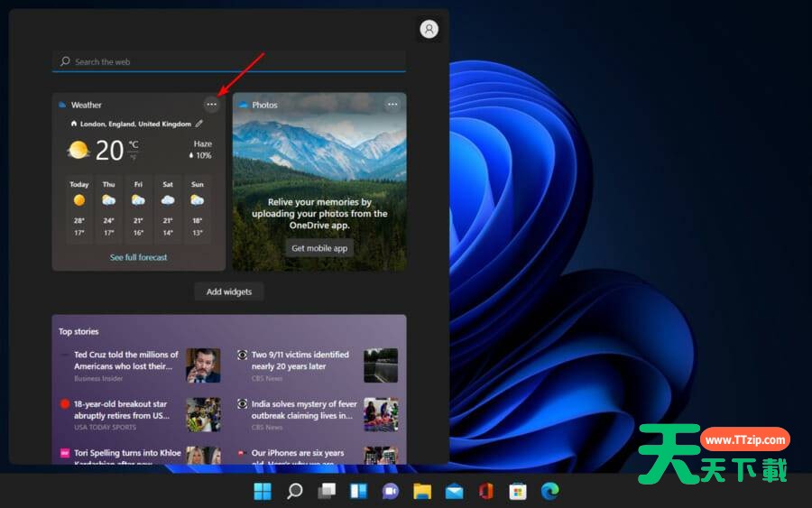The height and width of the screenshot is (508, 812).
Task: Open the Windows Start menu
Action: tap(263, 491)
